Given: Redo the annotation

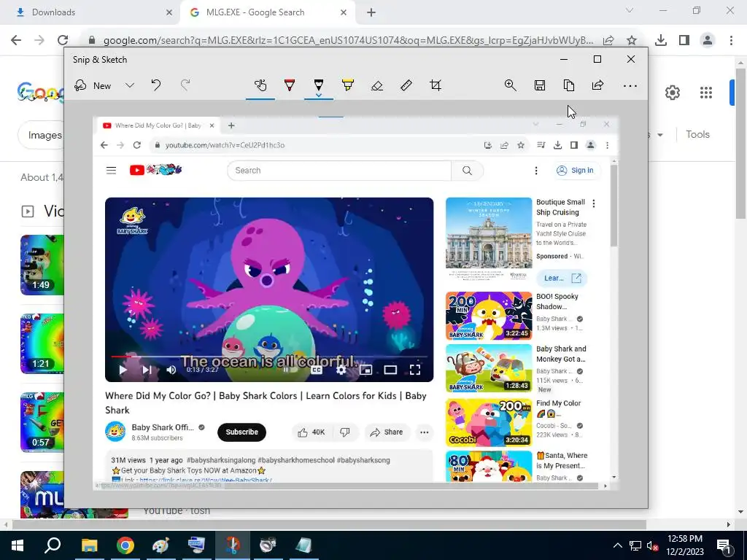Looking at the screenshot, I should point(185,86).
